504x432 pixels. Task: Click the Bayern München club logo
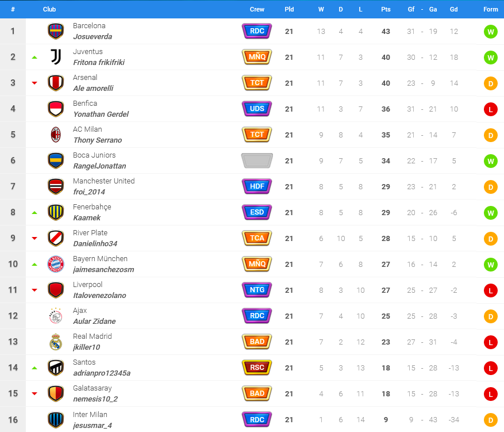point(56,264)
